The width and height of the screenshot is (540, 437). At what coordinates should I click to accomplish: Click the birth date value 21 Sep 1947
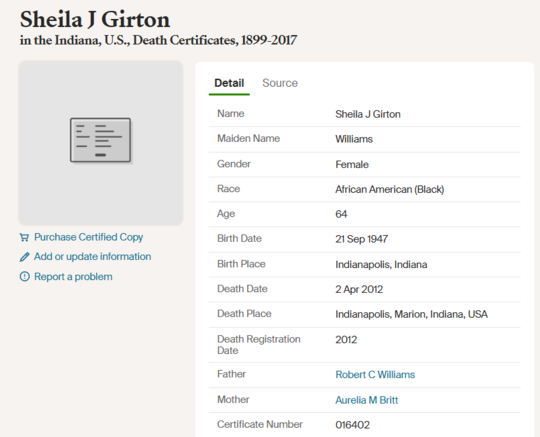click(362, 239)
